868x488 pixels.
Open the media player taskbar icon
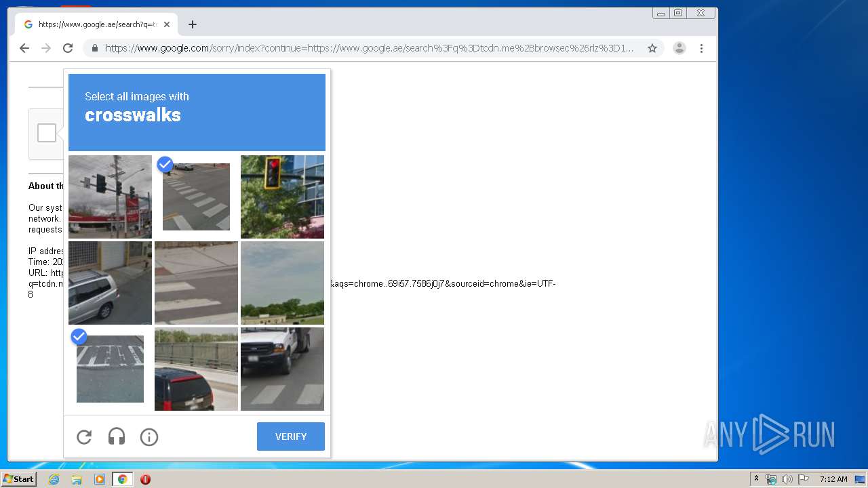click(x=100, y=479)
